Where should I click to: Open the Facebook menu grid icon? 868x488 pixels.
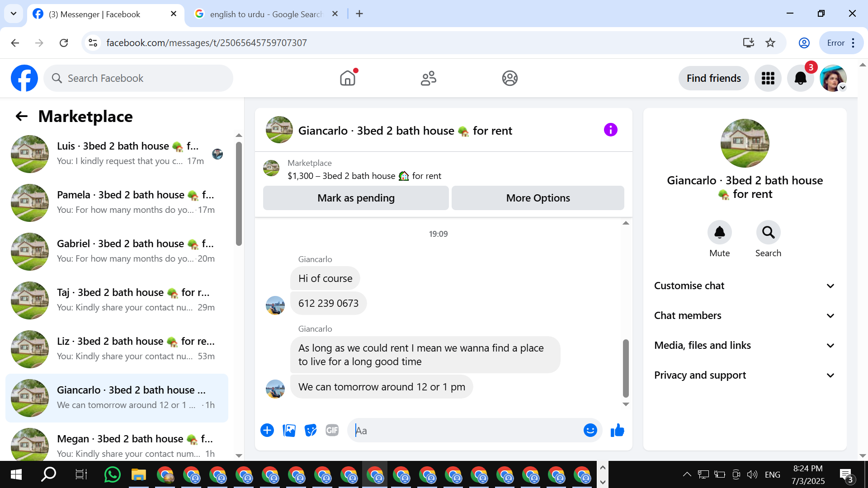click(768, 78)
